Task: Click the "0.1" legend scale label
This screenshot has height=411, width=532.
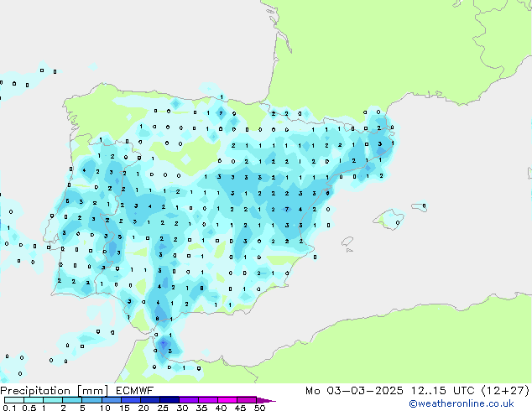Action: 9,408
